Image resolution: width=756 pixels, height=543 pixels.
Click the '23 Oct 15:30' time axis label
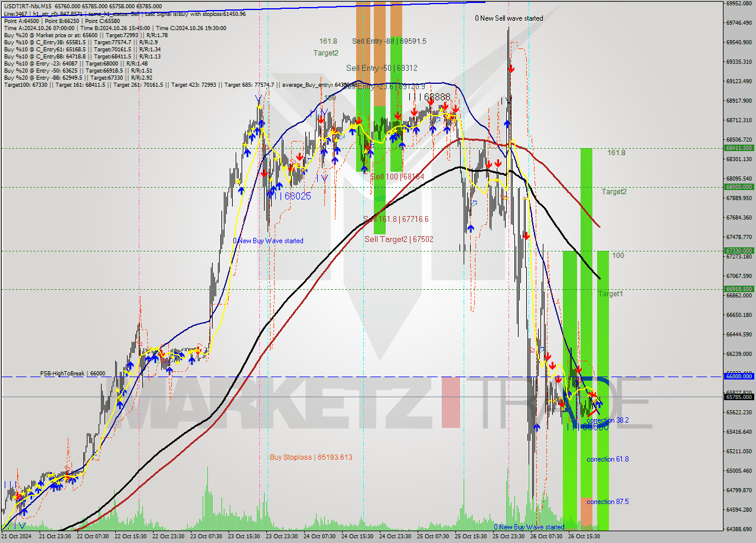[245, 536]
